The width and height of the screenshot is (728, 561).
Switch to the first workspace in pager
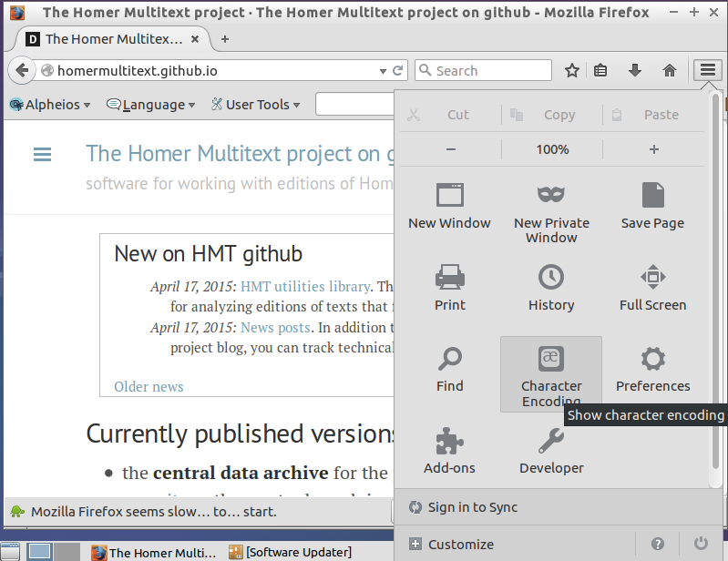pyautogui.click(x=39, y=552)
